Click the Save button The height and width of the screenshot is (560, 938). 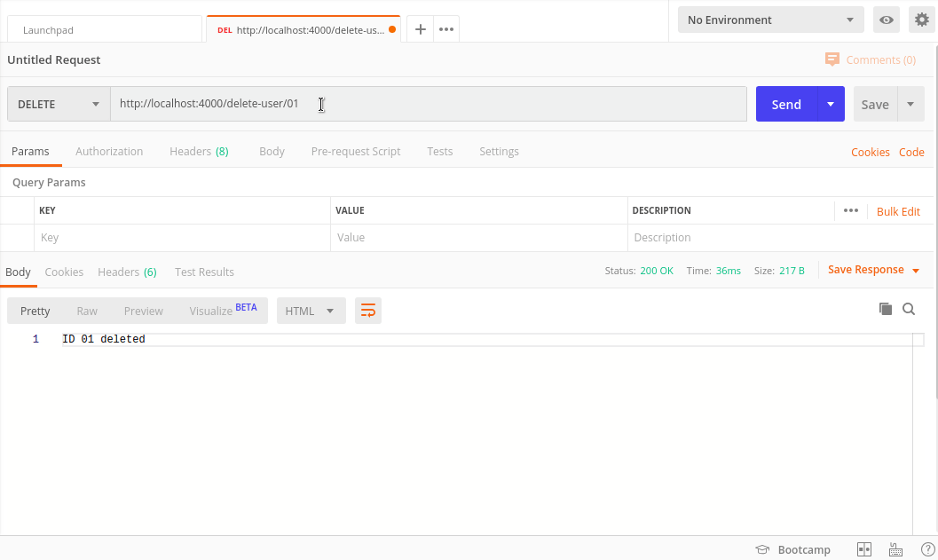[x=875, y=104]
